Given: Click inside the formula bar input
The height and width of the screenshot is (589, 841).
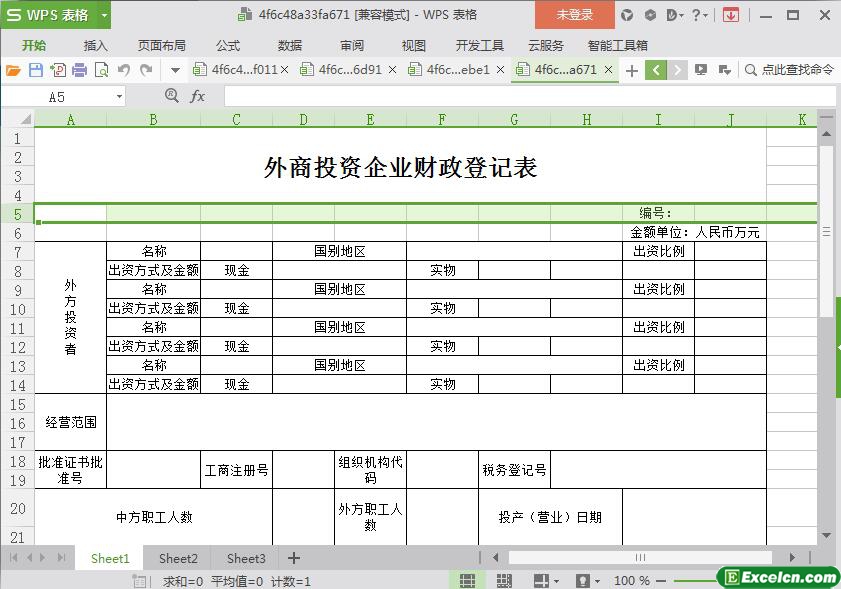Looking at the screenshot, I should pos(530,97).
